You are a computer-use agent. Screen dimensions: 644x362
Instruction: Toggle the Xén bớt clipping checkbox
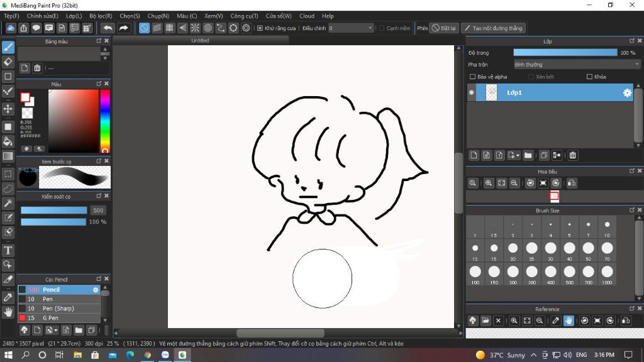(531, 77)
